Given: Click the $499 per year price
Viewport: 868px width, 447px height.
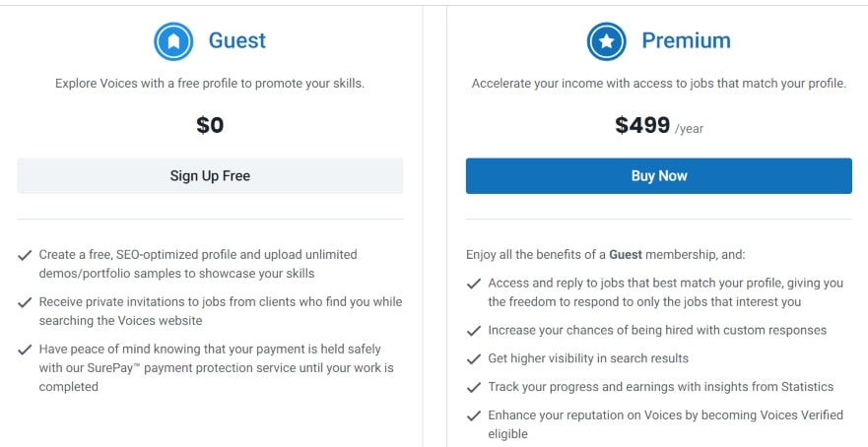Looking at the screenshot, I should click(659, 126).
